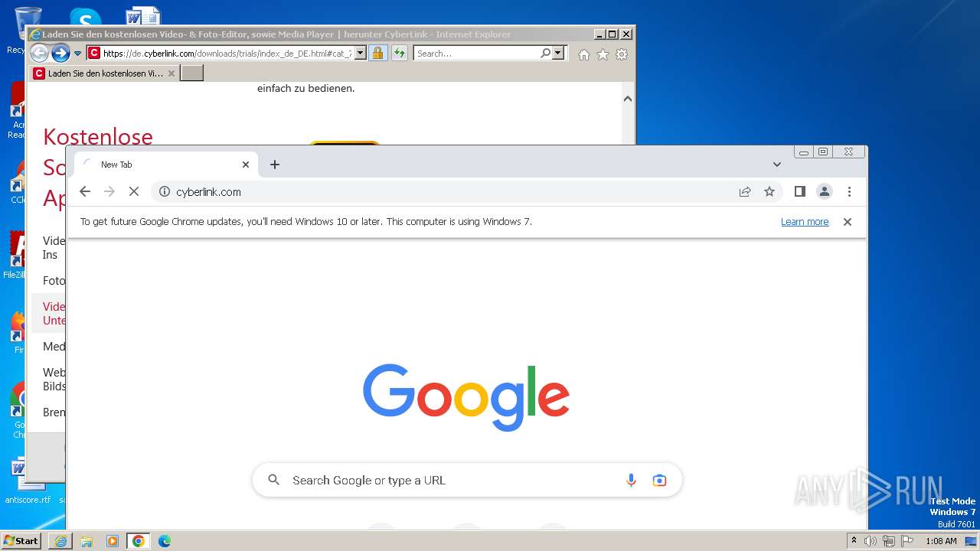The image size is (980, 551).
Task: Open the volume speaker tray icon
Action: [871, 541]
